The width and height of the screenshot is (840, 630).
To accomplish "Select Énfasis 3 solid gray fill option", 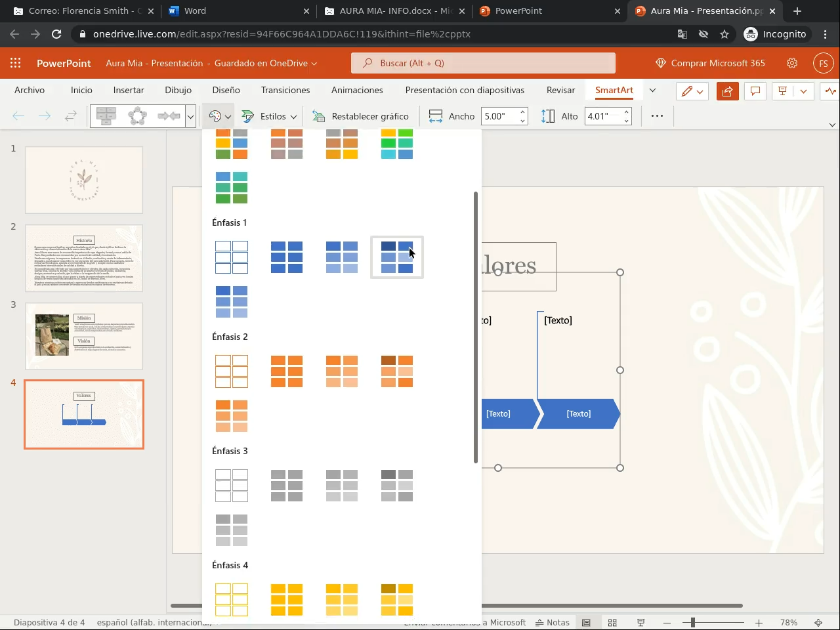I will (287, 486).
